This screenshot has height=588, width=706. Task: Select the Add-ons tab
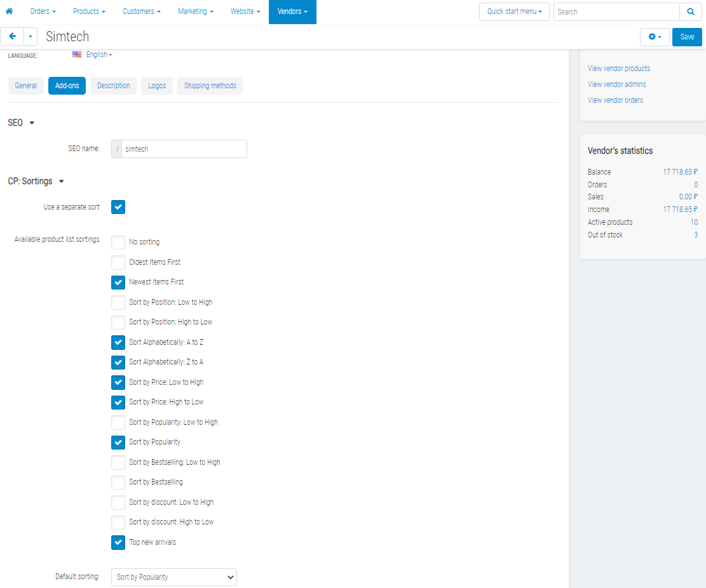(x=67, y=86)
